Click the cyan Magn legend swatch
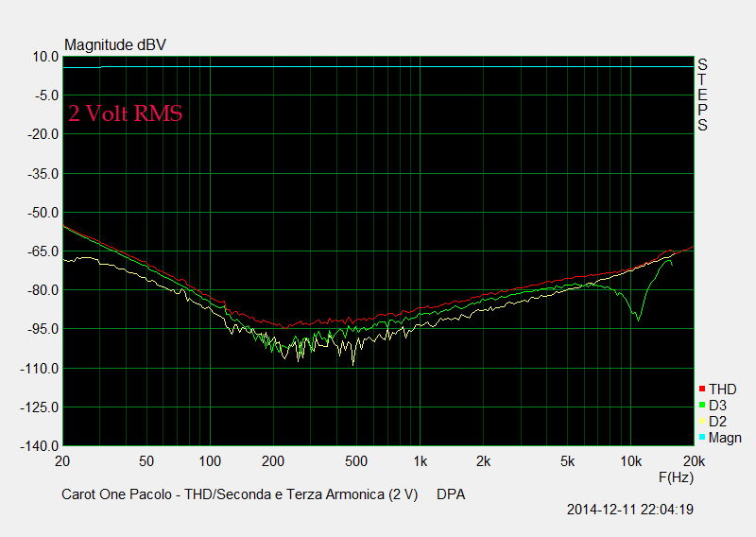 point(701,438)
